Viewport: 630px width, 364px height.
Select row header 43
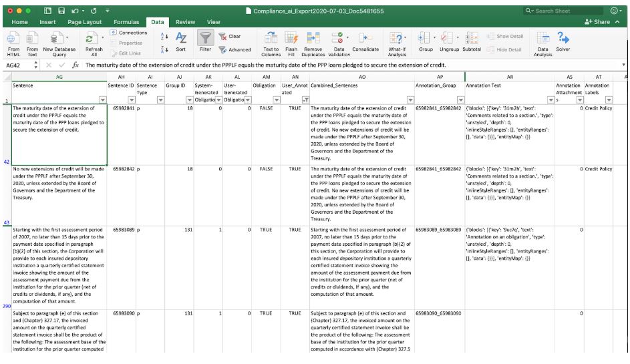[x=7, y=195]
